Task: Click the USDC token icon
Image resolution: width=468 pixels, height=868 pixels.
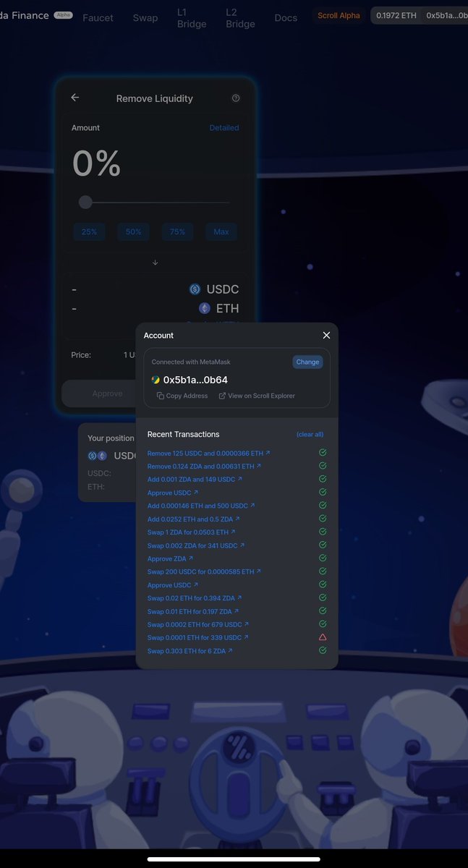Action: (195, 289)
